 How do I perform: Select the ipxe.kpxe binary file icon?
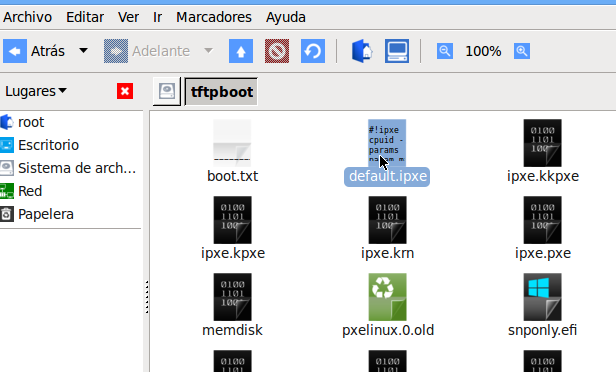tap(232, 220)
